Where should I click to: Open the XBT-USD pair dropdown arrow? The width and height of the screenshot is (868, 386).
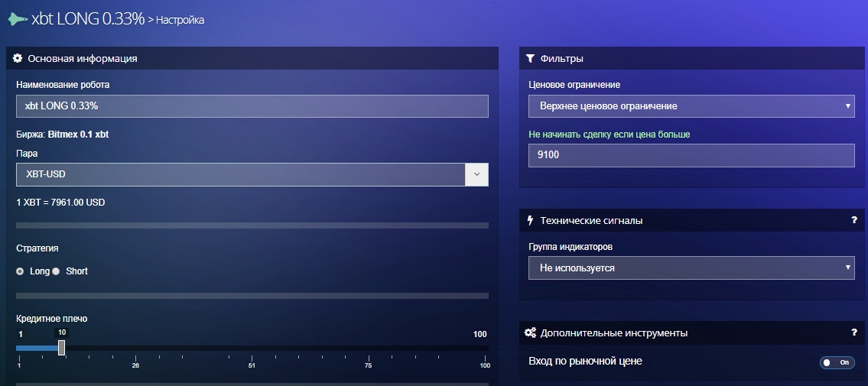click(476, 174)
